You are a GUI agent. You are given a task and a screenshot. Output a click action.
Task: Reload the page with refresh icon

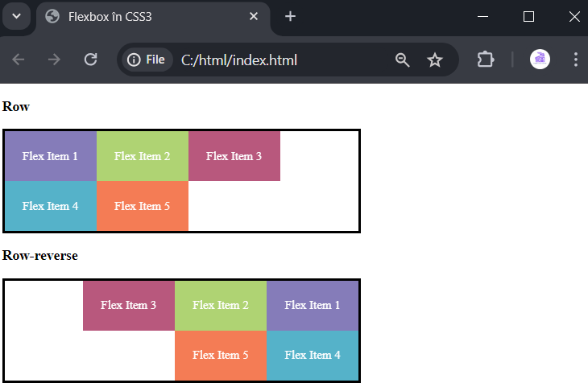click(90, 60)
